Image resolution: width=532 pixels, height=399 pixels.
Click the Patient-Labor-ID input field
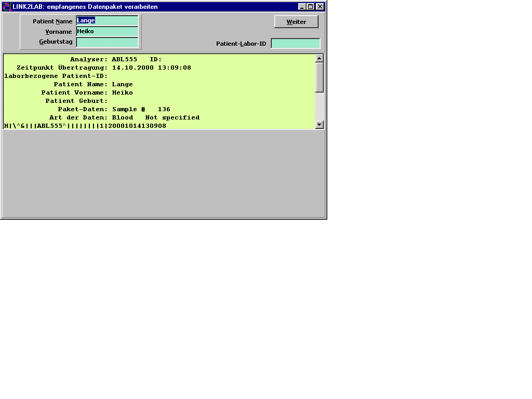click(295, 44)
